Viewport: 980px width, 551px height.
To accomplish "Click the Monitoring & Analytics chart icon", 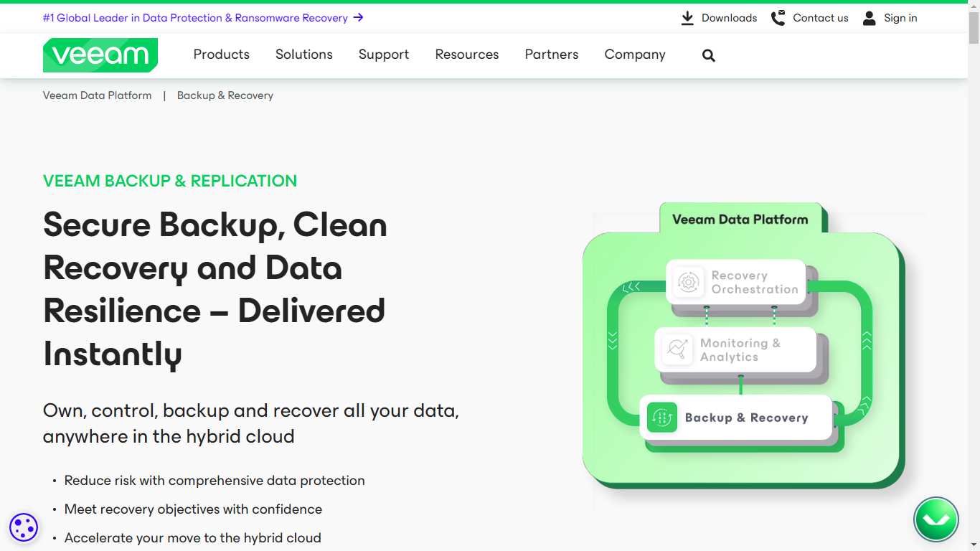I will point(677,349).
